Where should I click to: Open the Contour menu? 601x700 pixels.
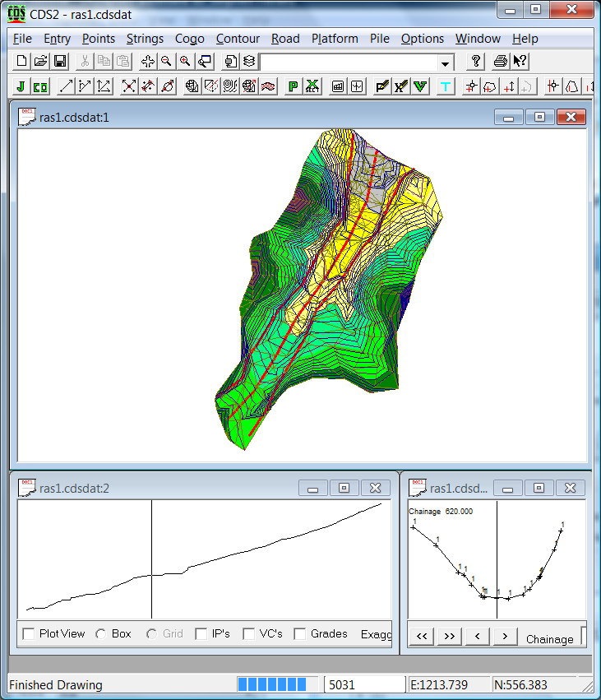coord(238,39)
